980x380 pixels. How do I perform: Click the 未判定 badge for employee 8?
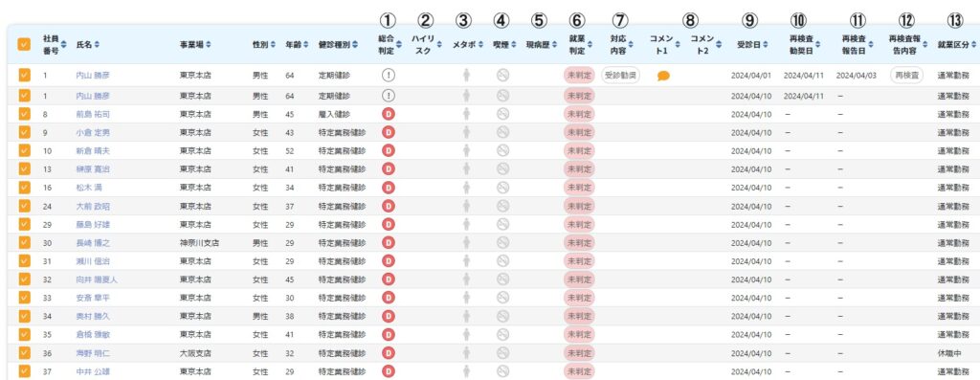tap(579, 114)
